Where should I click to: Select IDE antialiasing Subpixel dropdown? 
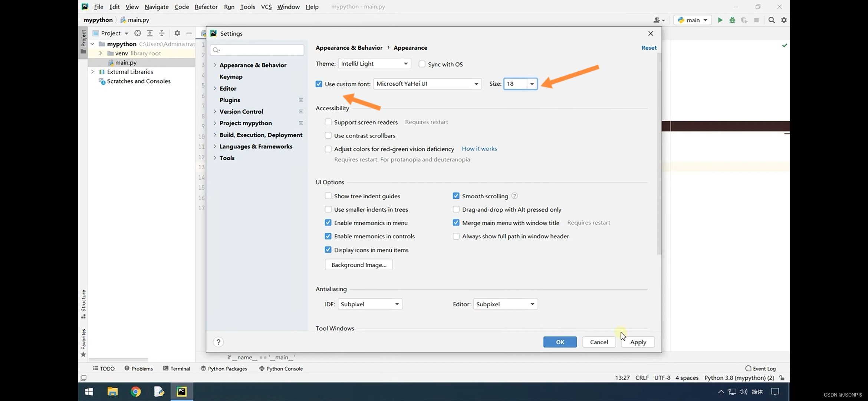[369, 303]
